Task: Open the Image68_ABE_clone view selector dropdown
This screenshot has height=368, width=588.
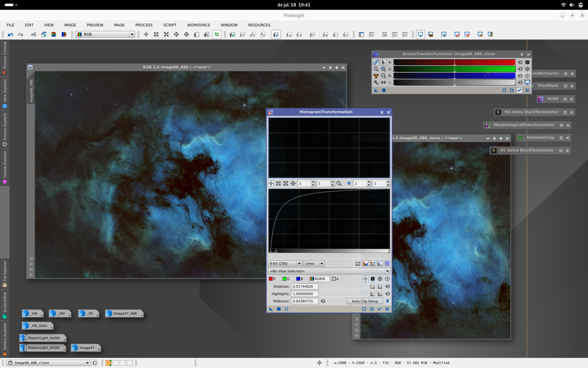Action: point(49,363)
